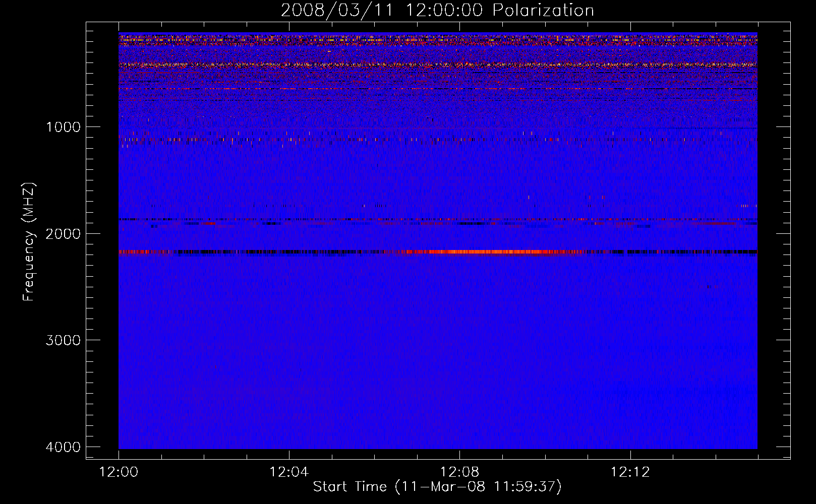
Task: Click the "12:04" time tick label
Action: (289, 472)
